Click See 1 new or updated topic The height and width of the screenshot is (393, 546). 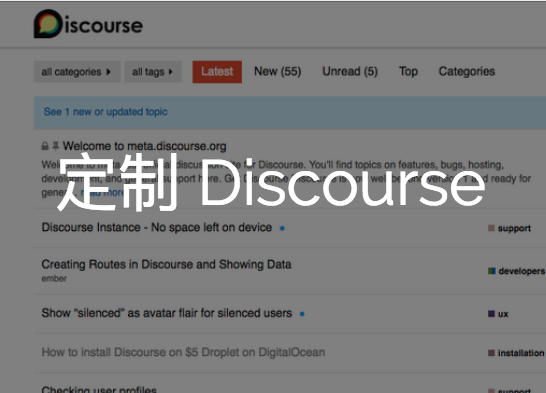click(x=106, y=112)
